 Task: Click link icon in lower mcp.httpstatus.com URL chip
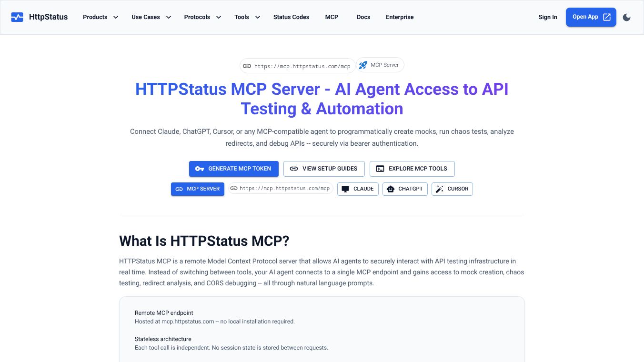[x=233, y=189]
